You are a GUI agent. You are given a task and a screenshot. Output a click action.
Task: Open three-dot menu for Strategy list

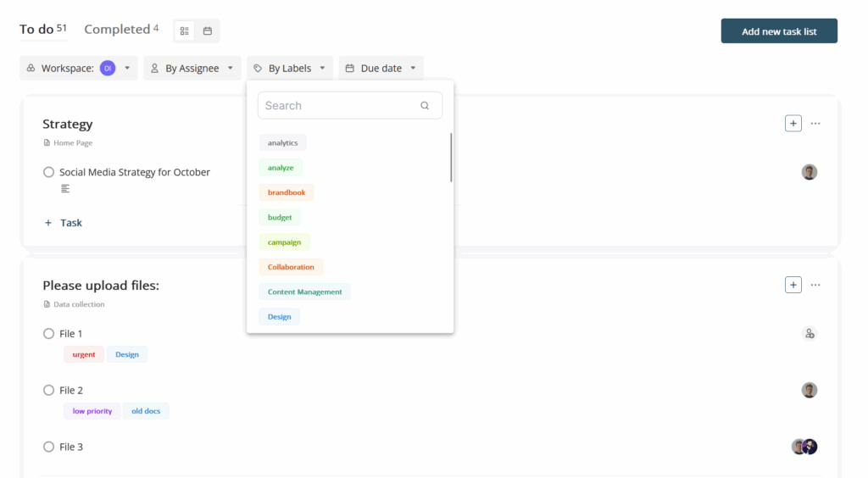pos(815,124)
